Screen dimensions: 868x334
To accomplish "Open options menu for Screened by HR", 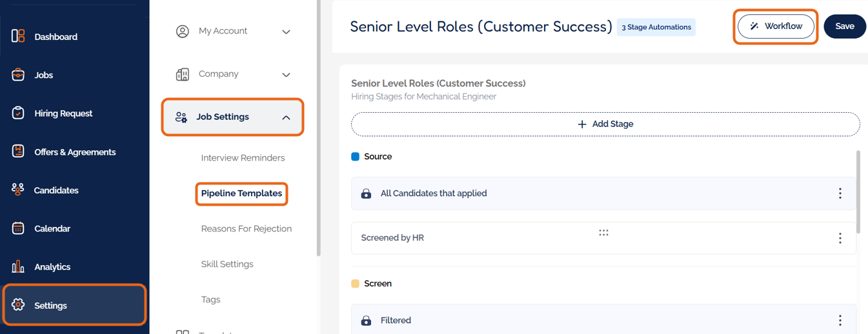I will [x=840, y=238].
